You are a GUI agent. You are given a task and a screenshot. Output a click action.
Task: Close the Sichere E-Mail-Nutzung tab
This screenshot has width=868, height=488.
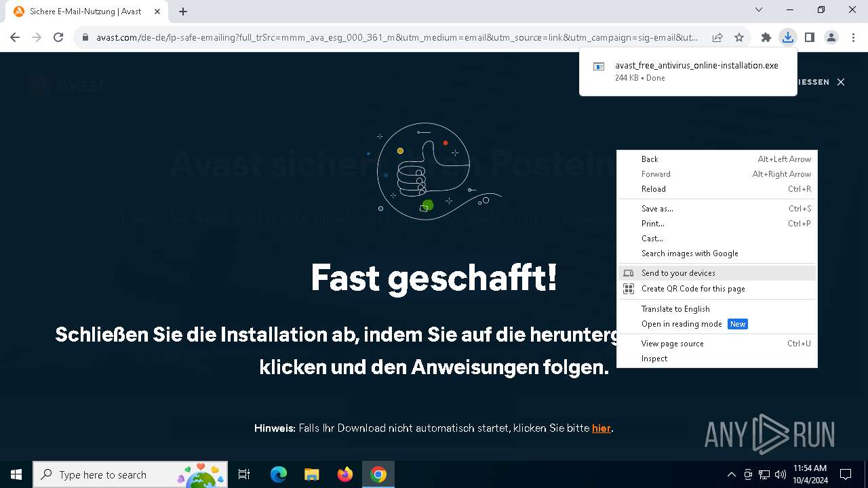pyautogui.click(x=157, y=12)
